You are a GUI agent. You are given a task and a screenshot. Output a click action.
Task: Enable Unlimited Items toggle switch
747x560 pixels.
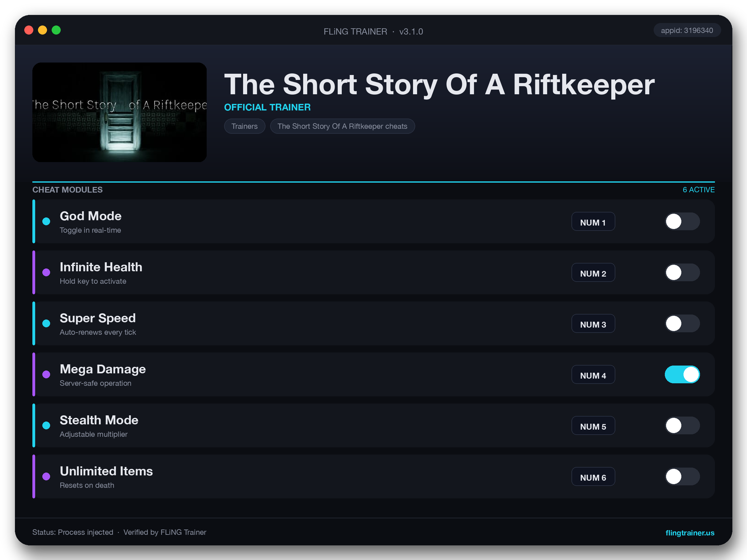click(x=682, y=476)
